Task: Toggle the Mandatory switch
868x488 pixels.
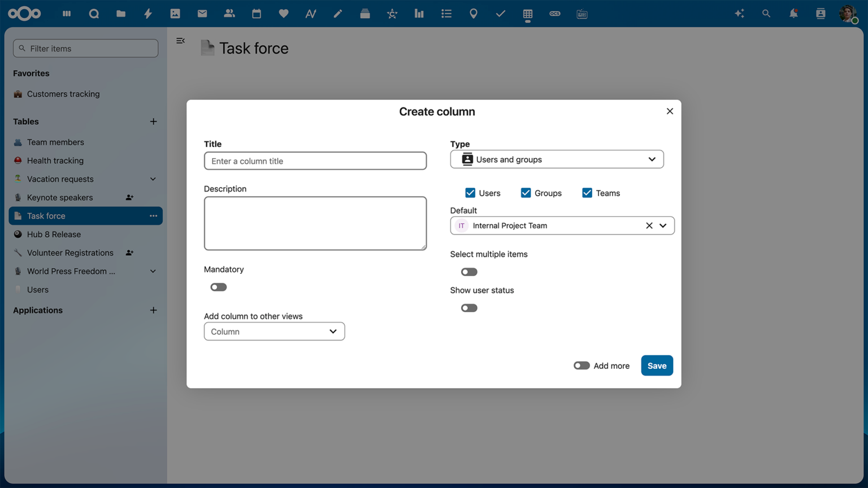Action: pyautogui.click(x=218, y=287)
